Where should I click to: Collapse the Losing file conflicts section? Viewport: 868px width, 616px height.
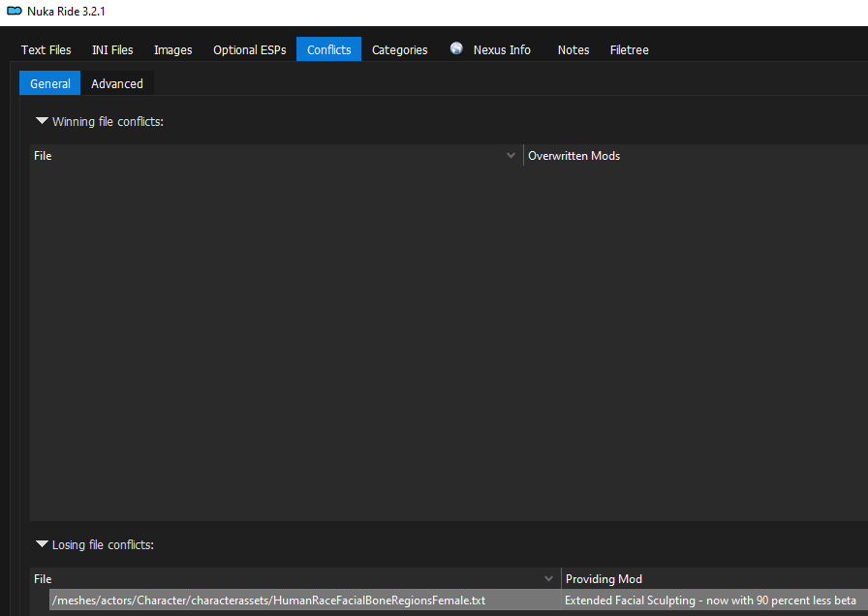tap(42, 544)
